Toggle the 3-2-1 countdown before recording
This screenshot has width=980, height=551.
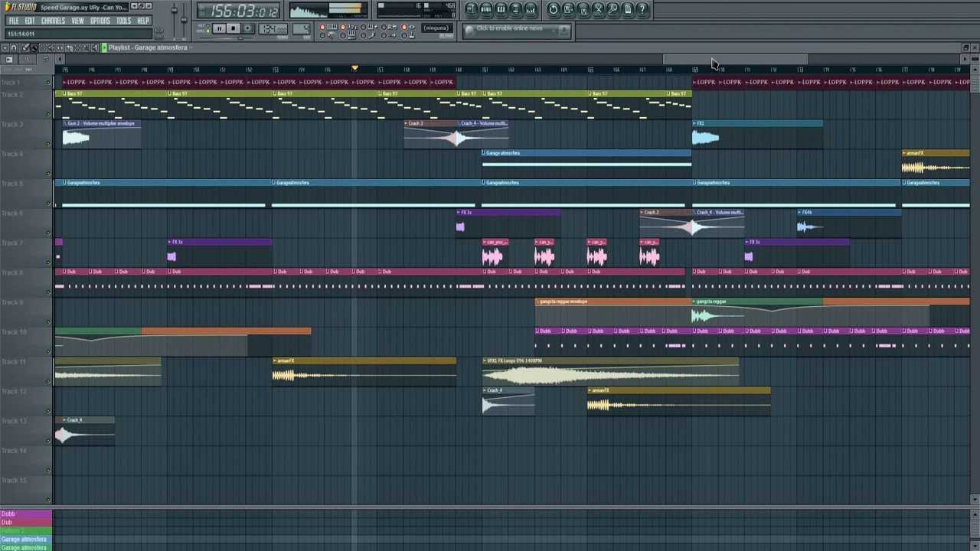tap(343, 27)
